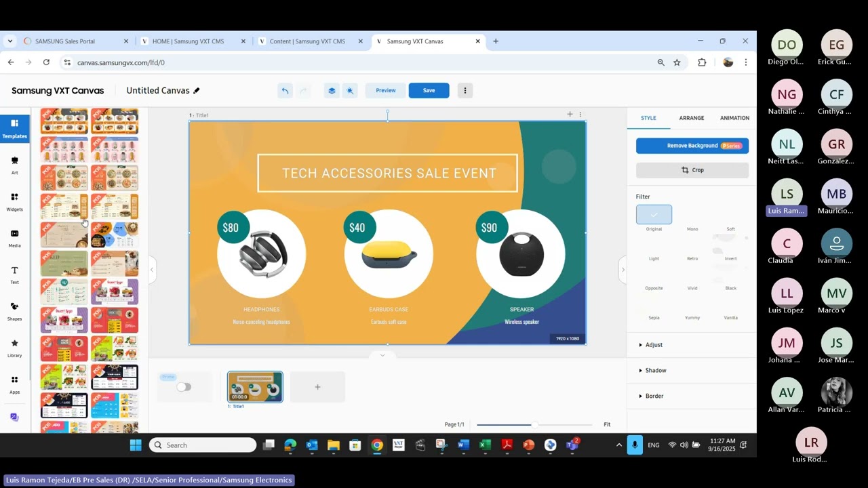868x488 pixels.
Task: Add a page with the plus above canvas
Action: 570,115
